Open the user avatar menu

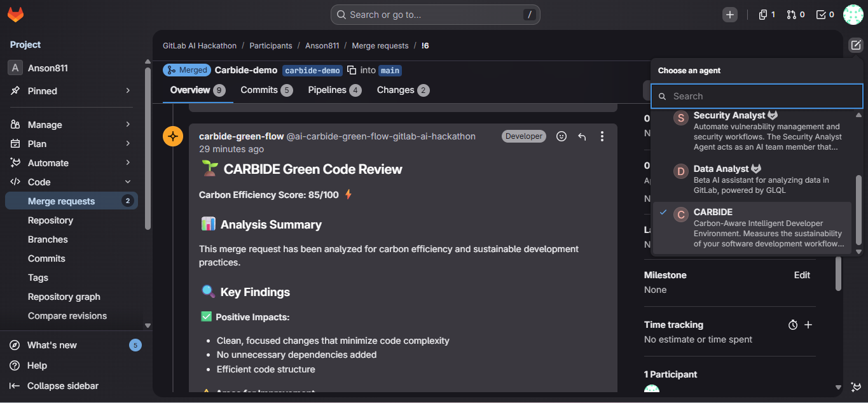coord(853,15)
